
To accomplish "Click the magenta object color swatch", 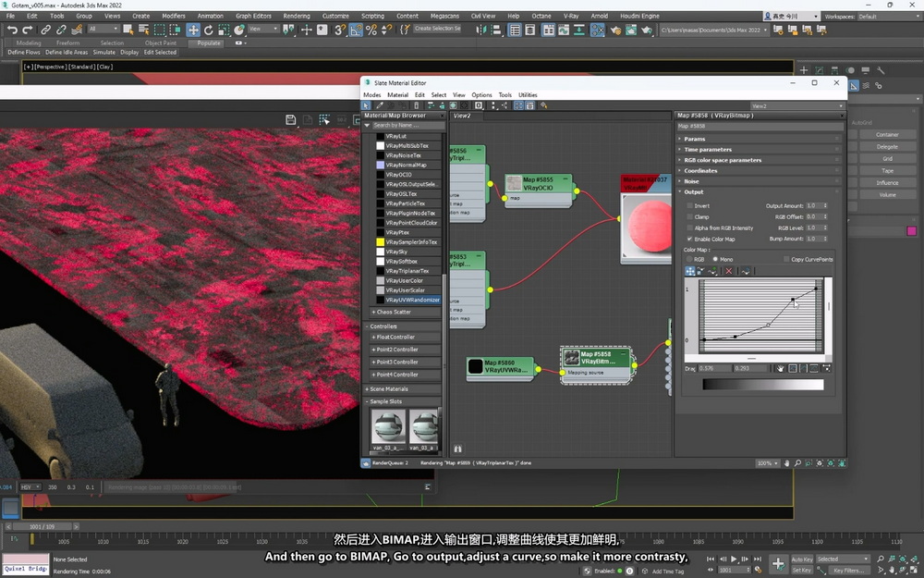I will click(x=912, y=231).
